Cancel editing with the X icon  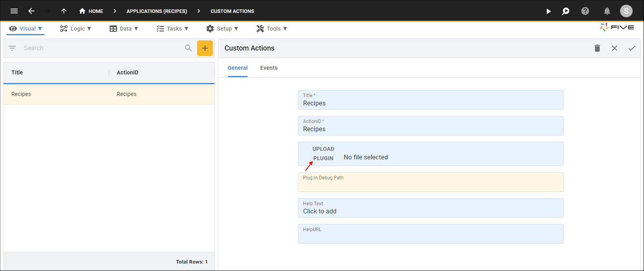click(x=614, y=48)
